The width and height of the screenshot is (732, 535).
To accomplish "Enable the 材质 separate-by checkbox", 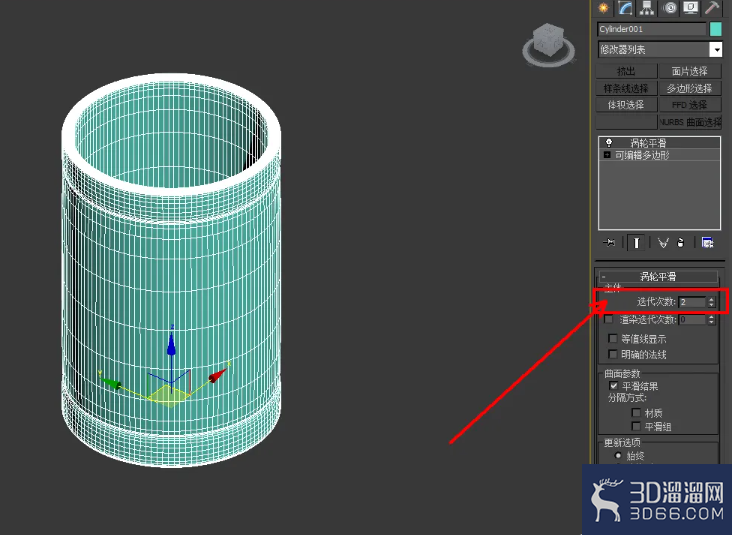I will click(x=636, y=412).
